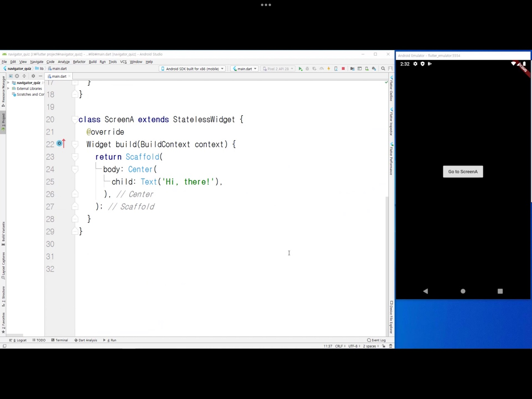532x399 pixels.
Task: Open the main.dart run configuration dropdown
Action: [244, 69]
